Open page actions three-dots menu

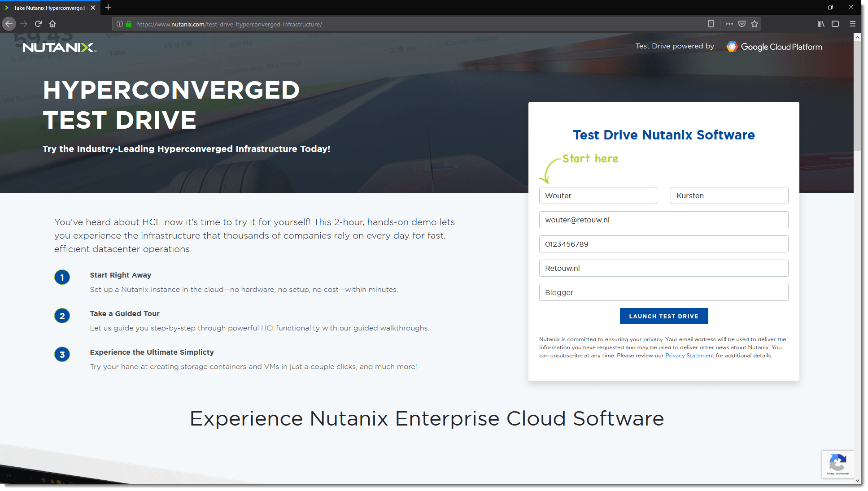[729, 24]
